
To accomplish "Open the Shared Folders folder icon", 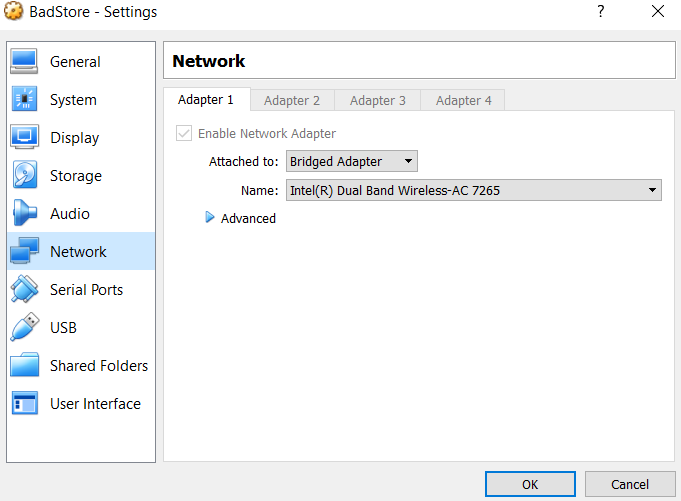I will pos(25,366).
